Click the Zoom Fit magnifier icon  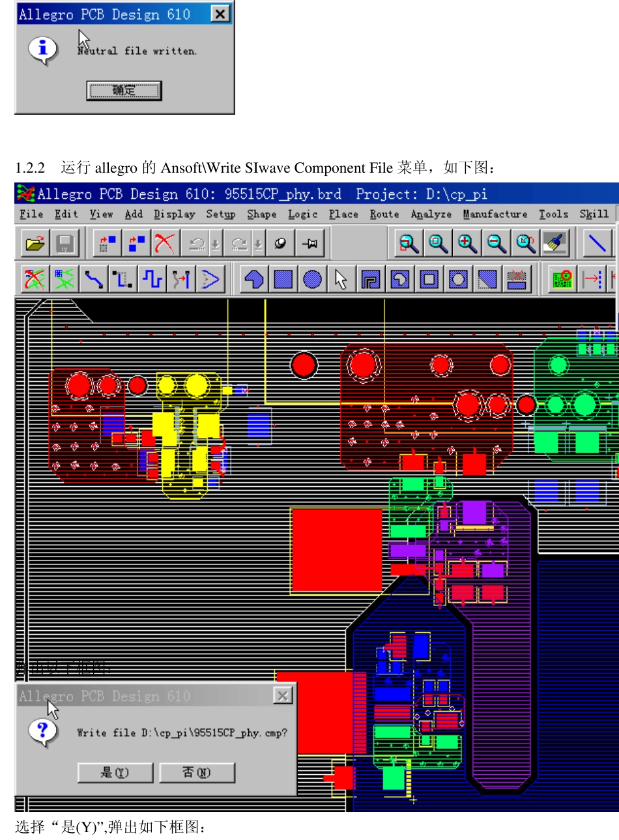(438, 244)
